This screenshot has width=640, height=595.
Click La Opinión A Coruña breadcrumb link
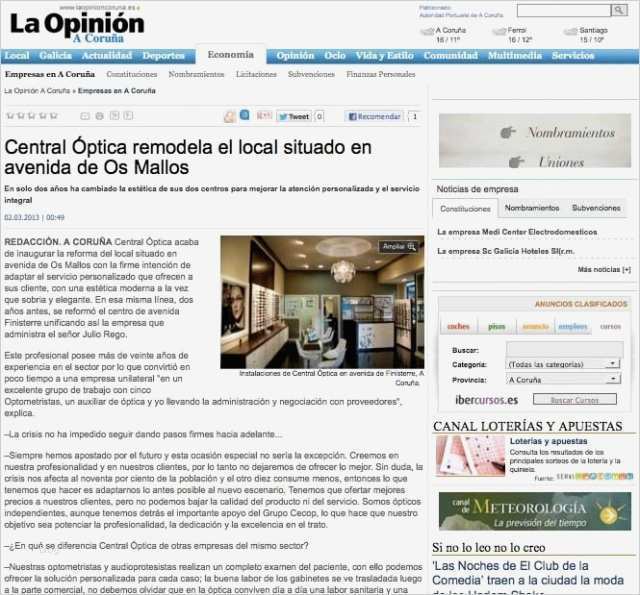[37, 91]
